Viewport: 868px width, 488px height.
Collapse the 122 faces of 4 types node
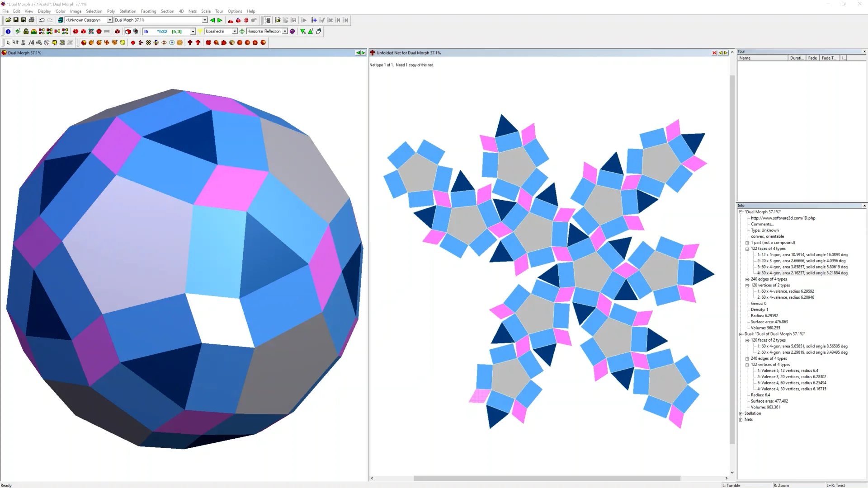click(747, 249)
